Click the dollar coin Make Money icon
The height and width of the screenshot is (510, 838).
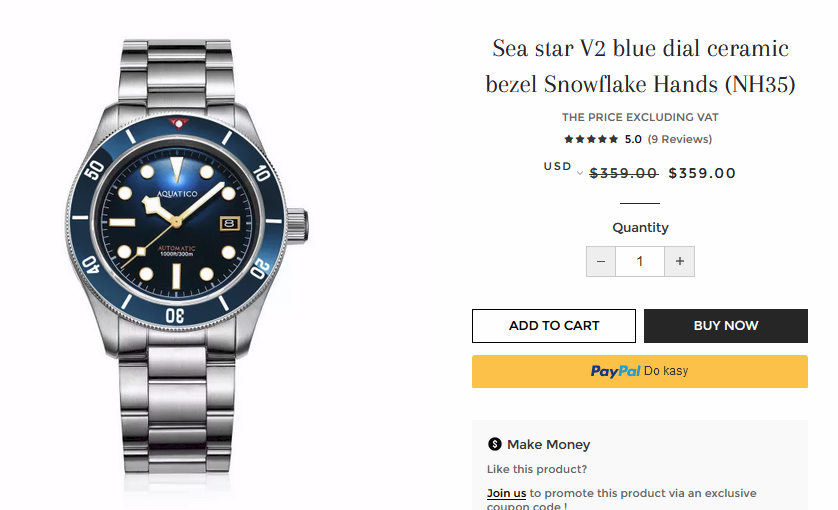[494, 444]
